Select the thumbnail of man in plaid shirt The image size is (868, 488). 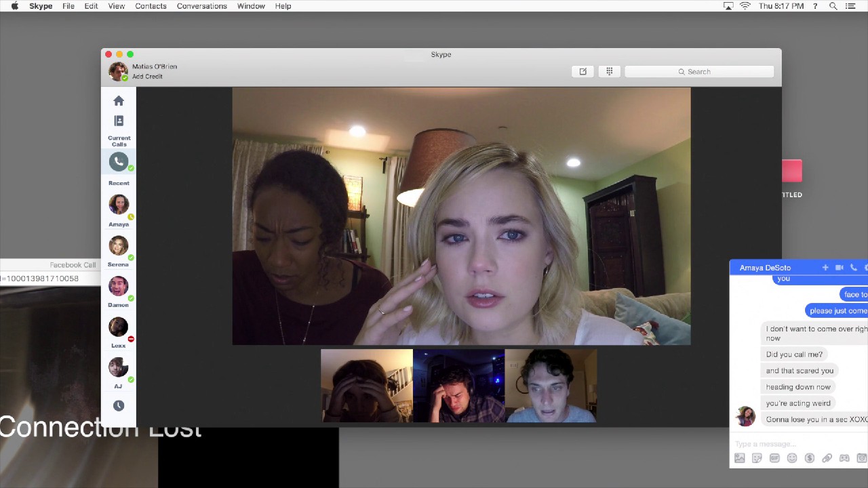click(x=458, y=386)
